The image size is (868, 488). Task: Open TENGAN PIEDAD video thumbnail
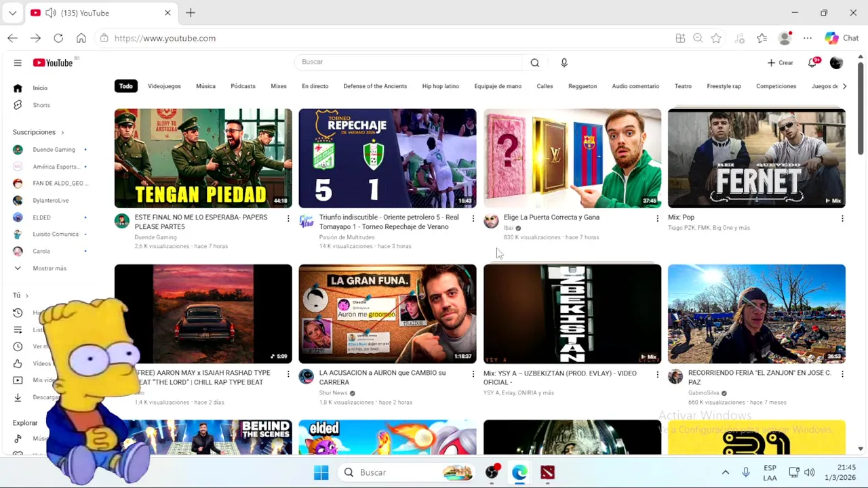point(203,158)
